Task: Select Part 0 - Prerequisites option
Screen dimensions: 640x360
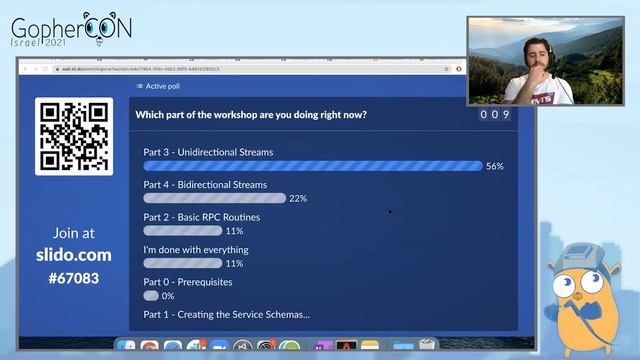Action: [x=188, y=282]
